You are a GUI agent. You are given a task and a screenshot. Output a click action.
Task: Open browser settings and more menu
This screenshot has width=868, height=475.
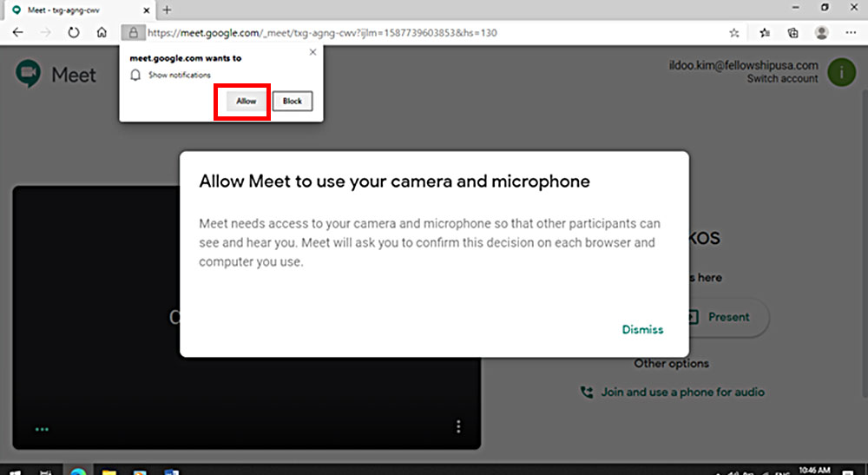pos(851,33)
